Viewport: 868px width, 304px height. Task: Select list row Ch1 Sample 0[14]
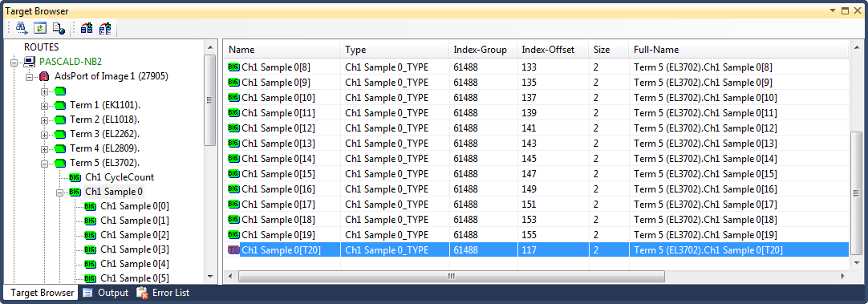click(536, 159)
